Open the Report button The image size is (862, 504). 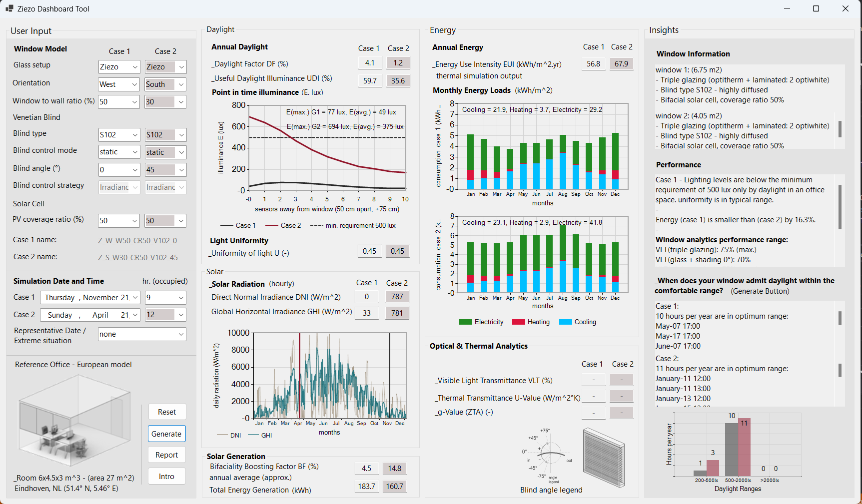[167, 455]
